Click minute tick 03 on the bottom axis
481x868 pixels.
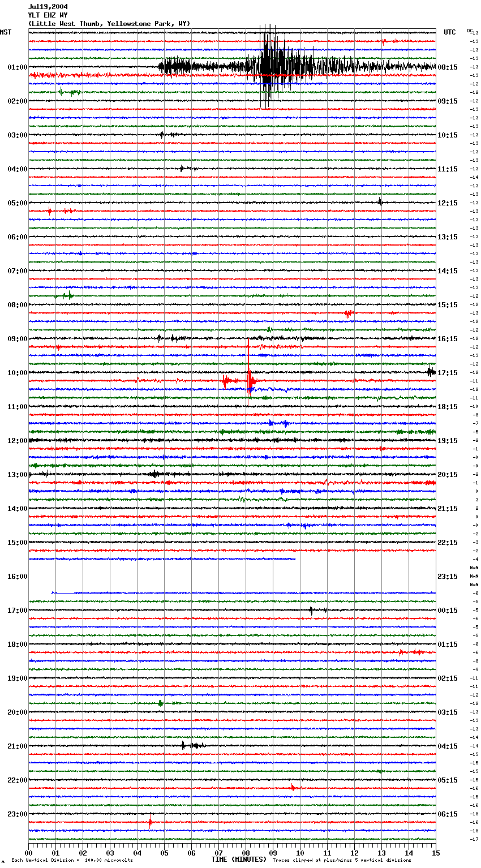click(x=110, y=853)
